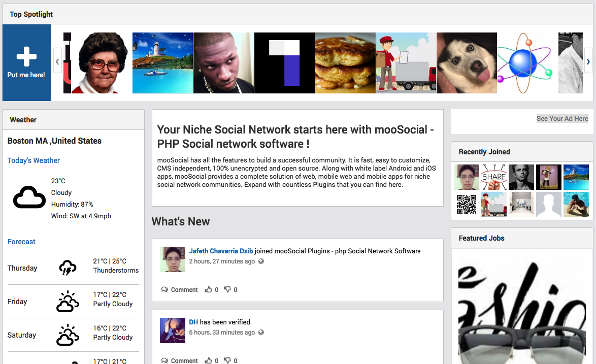Open the Featured Jobs fashion glasses image
The image size is (596, 364).
coord(522,310)
